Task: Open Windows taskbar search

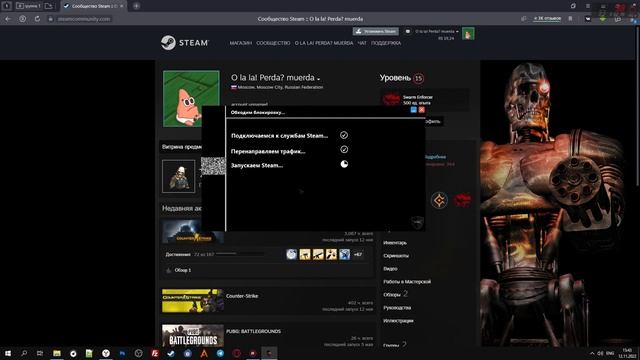Action: 24,353
